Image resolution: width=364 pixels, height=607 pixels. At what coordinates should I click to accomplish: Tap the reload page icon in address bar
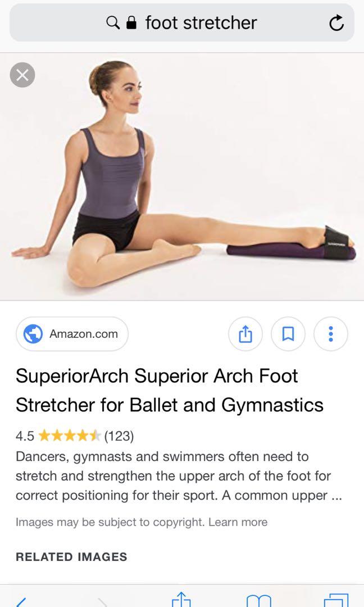tap(336, 23)
